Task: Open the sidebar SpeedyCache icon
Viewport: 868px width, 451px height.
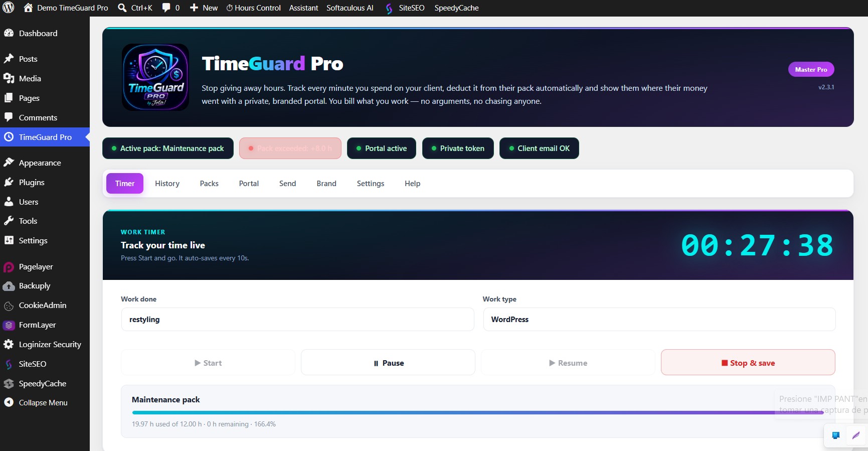Action: click(x=9, y=384)
